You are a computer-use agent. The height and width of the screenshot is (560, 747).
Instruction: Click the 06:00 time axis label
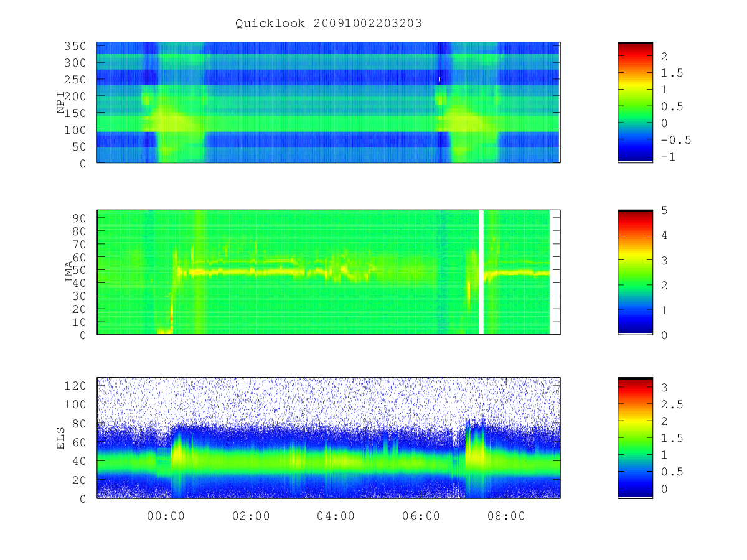[421, 516]
